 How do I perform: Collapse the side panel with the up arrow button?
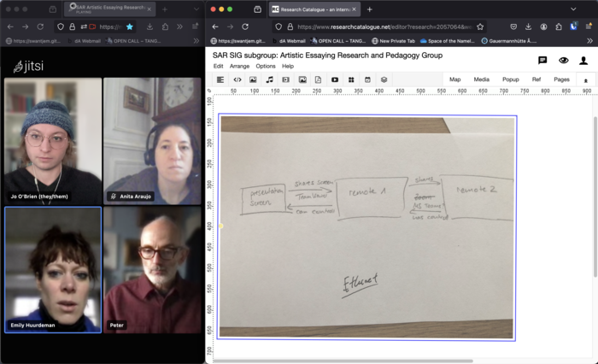pos(586,79)
